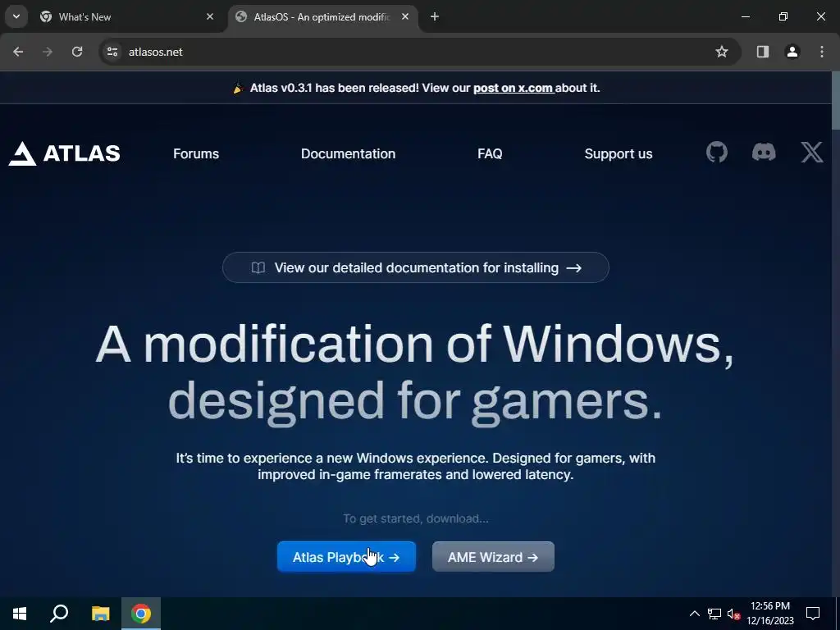Image resolution: width=840 pixels, height=630 pixels.
Task: Show hidden system tray icons
Action: (x=694, y=614)
